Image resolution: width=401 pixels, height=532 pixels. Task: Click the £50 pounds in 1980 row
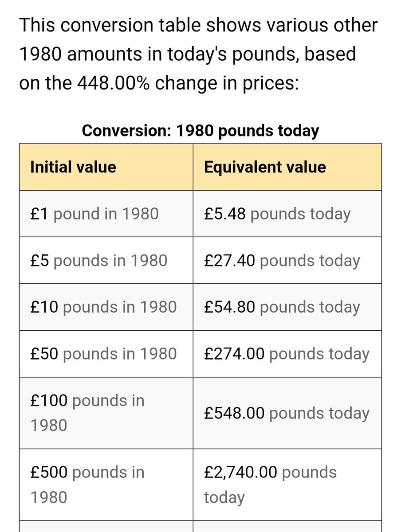(200, 354)
